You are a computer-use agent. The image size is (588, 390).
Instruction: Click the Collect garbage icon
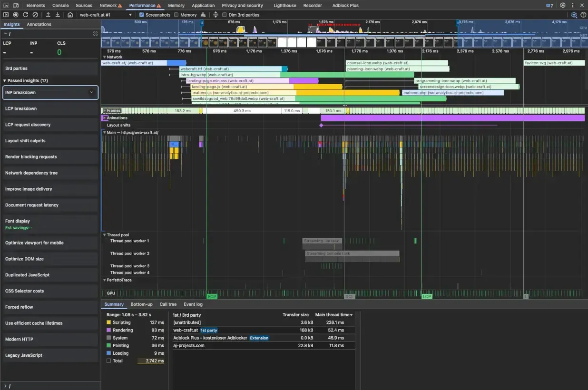click(x=203, y=15)
